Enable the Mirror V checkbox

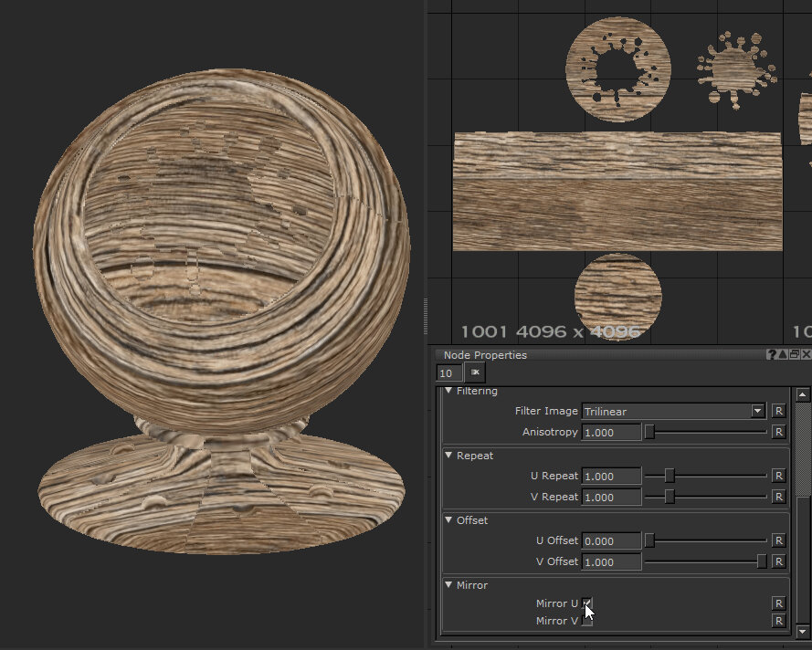587,621
